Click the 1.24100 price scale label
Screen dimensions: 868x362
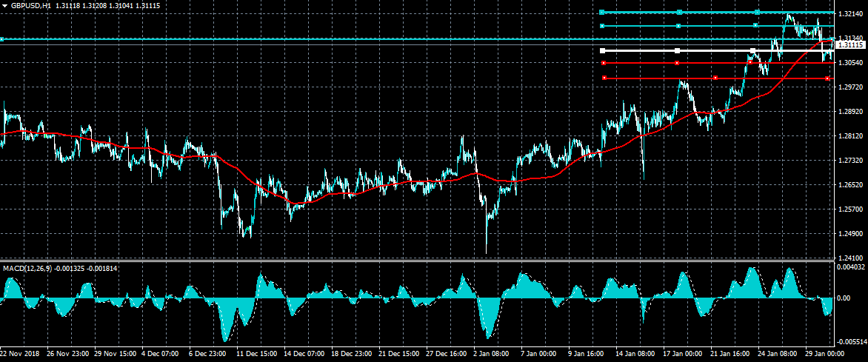point(851,258)
